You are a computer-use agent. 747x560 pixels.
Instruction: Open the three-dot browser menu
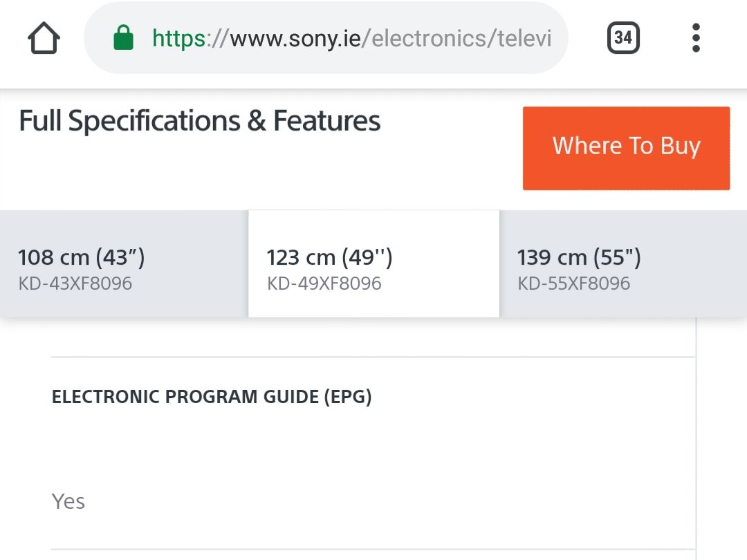tap(696, 38)
